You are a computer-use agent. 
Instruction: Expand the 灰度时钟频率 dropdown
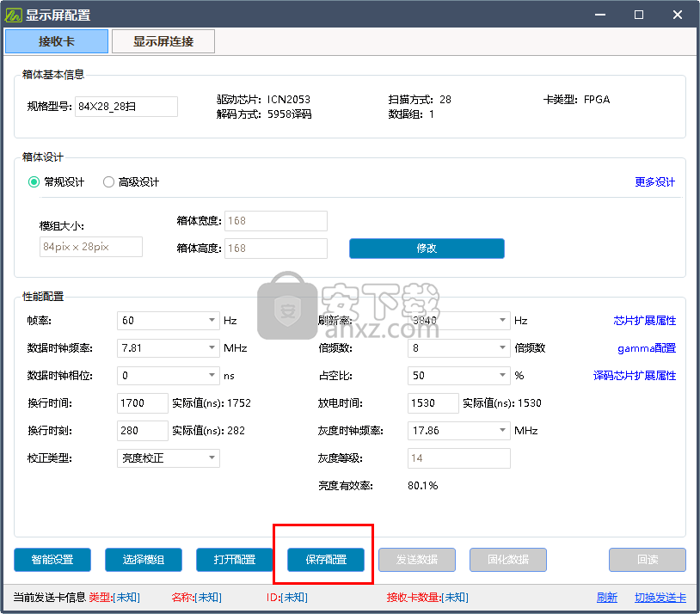[459, 431]
